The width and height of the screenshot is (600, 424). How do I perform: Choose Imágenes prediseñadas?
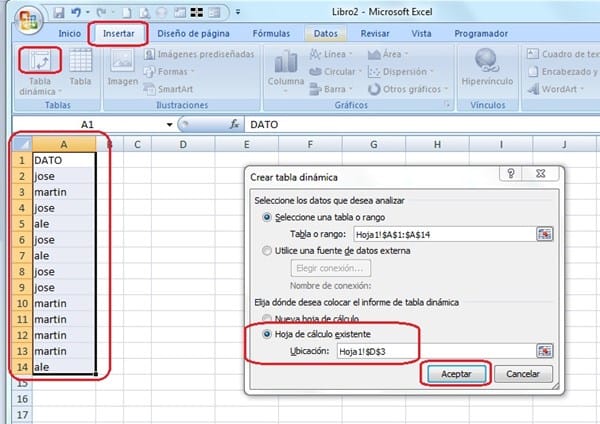tap(199, 54)
